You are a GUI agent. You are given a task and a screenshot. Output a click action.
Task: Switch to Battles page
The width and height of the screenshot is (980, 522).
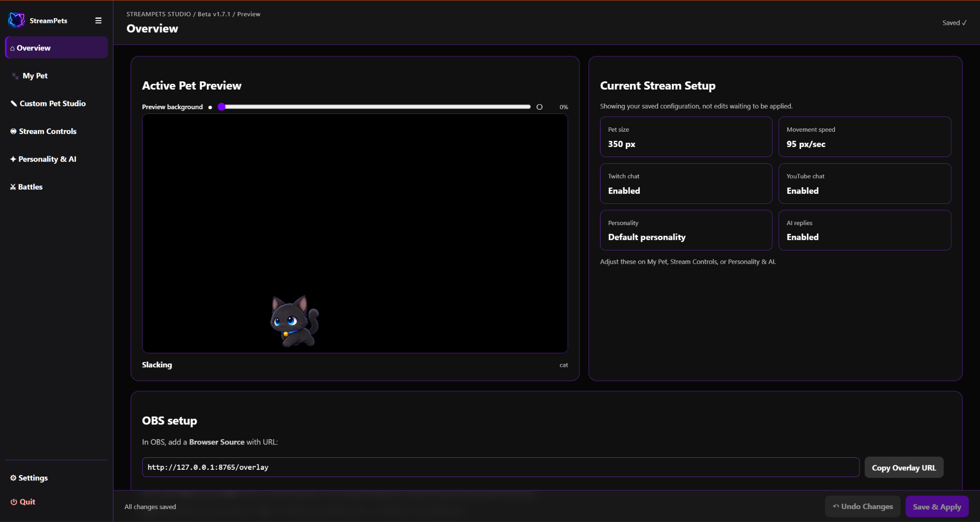(x=56, y=187)
